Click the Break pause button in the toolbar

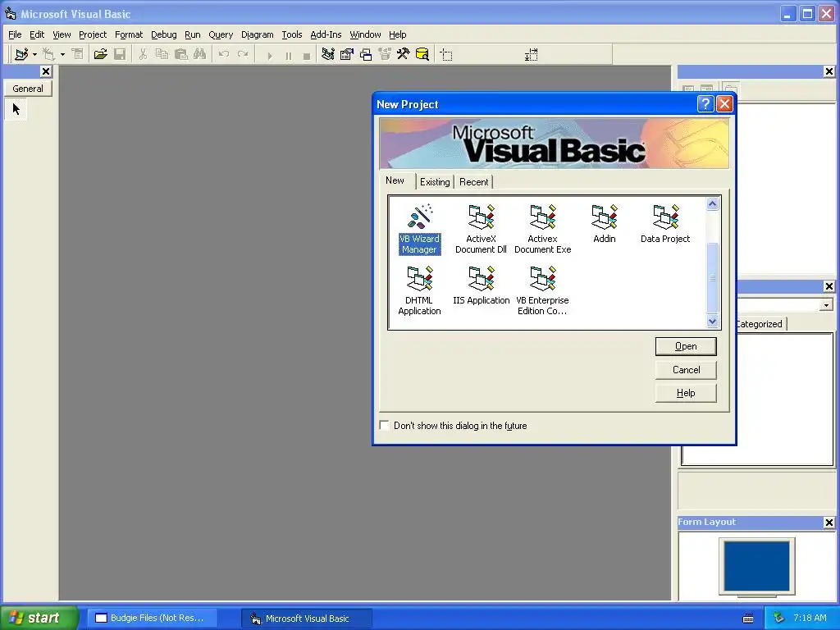pyautogui.click(x=288, y=55)
